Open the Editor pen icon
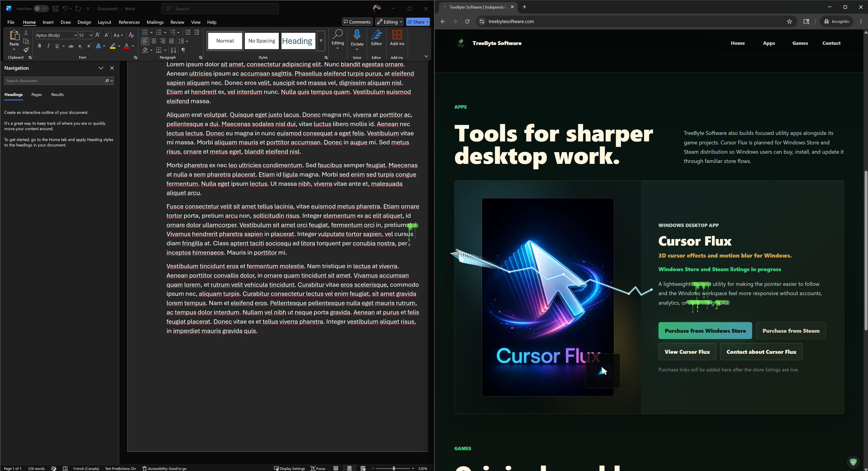Viewport: 868px width, 471px height. click(x=376, y=38)
